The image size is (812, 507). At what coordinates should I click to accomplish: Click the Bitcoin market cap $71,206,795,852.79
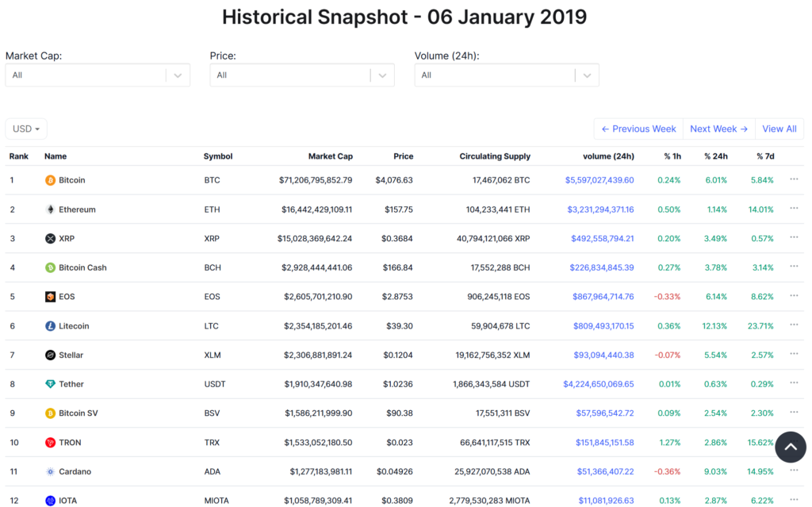point(316,180)
